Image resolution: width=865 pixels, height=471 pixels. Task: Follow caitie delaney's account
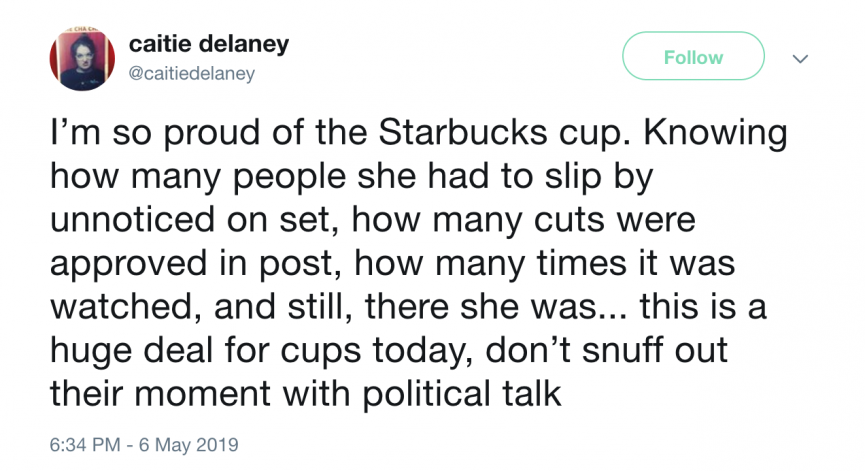coord(693,56)
